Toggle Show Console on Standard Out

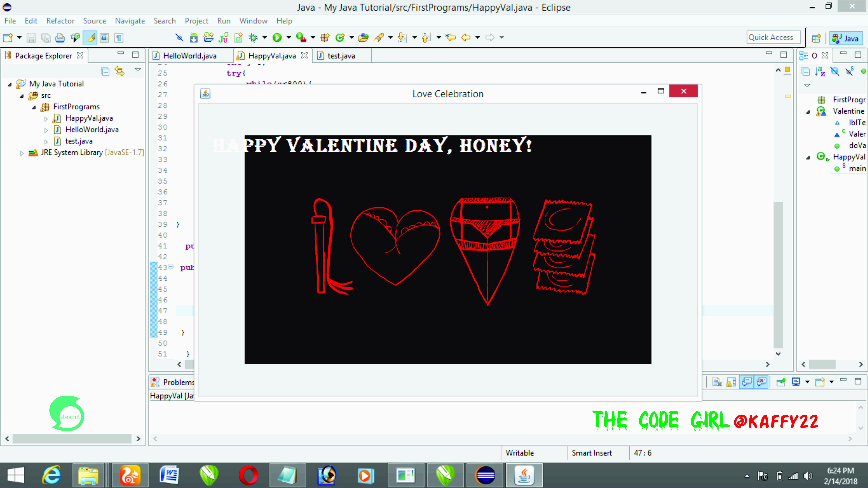(x=747, y=382)
